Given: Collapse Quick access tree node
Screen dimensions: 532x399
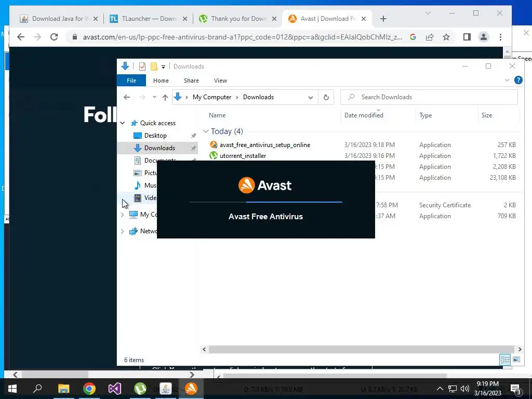Looking at the screenshot, I should pyautogui.click(x=123, y=123).
